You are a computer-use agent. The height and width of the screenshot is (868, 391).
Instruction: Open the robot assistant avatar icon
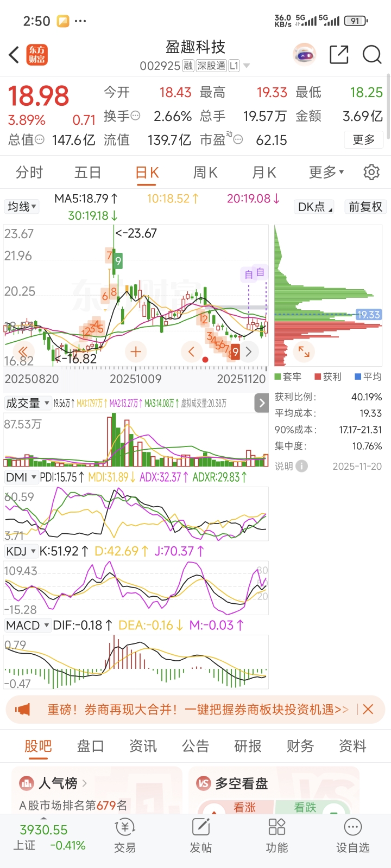pyautogui.click(x=304, y=54)
